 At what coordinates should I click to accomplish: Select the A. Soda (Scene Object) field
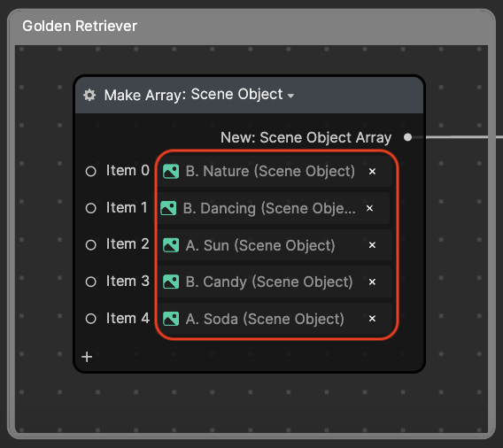click(275, 319)
